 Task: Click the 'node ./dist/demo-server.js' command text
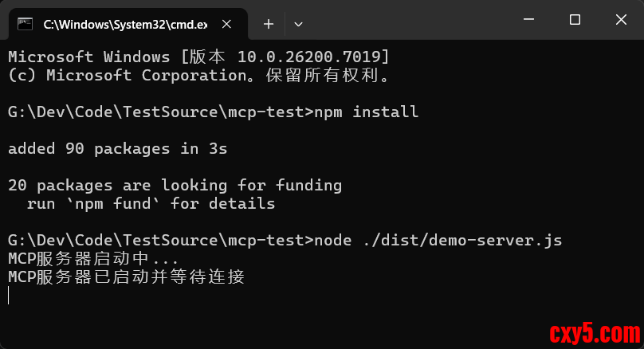(x=438, y=241)
